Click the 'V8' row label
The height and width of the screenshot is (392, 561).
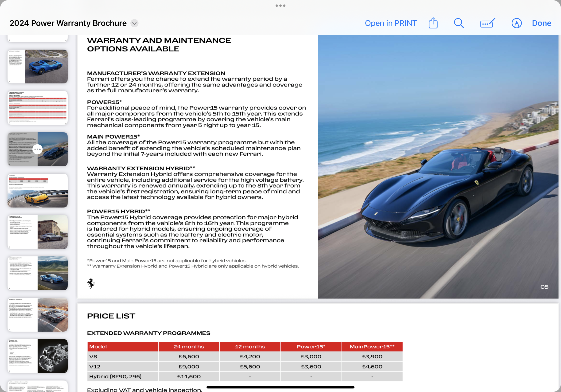click(93, 357)
